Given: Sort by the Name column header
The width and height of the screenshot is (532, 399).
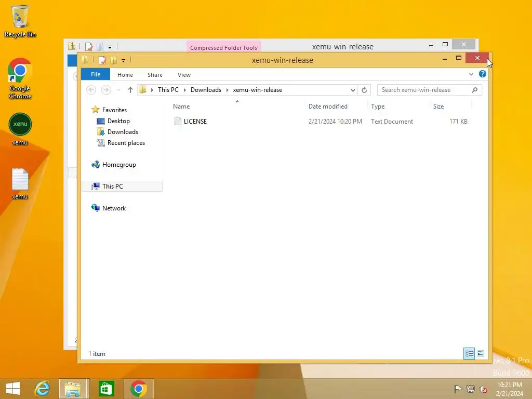Looking at the screenshot, I should (x=181, y=107).
